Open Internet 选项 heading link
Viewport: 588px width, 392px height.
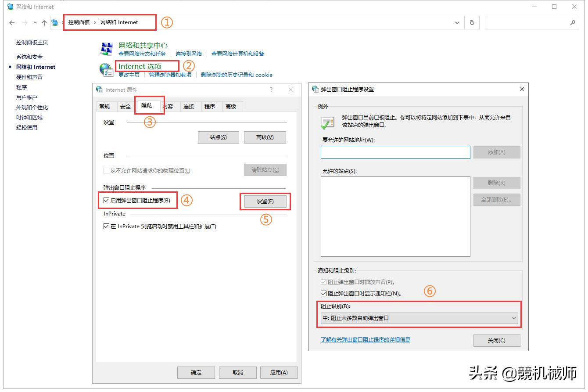pyautogui.click(x=140, y=66)
